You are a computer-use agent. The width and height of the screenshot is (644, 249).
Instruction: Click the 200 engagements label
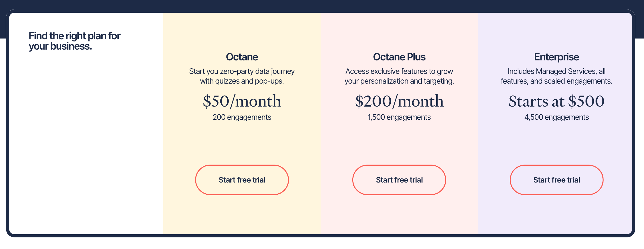point(242,117)
